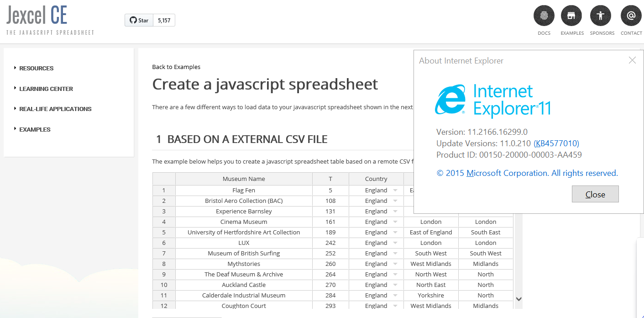This screenshot has width=644, height=318.
Task: Open DOCS via the fingerprint icon
Action: pos(544,15)
